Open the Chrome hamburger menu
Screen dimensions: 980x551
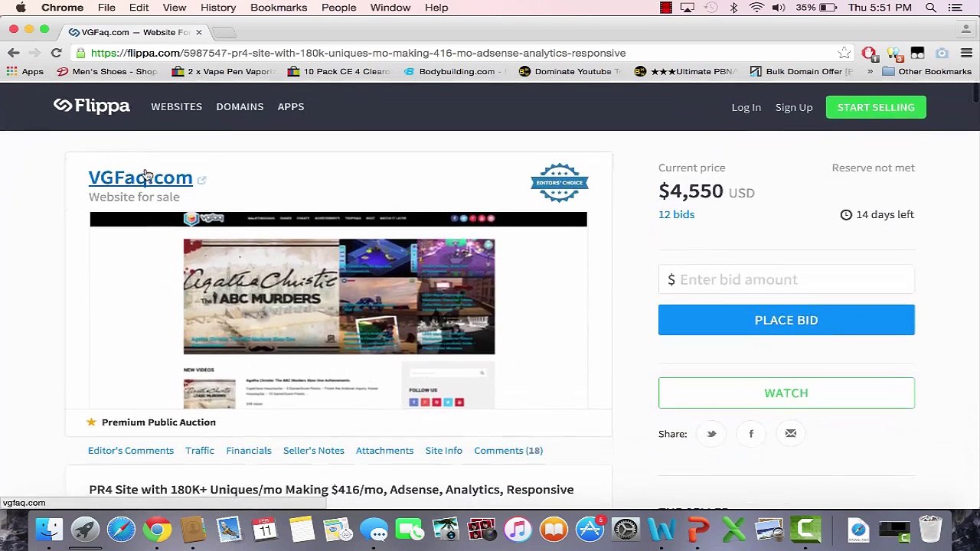(966, 53)
